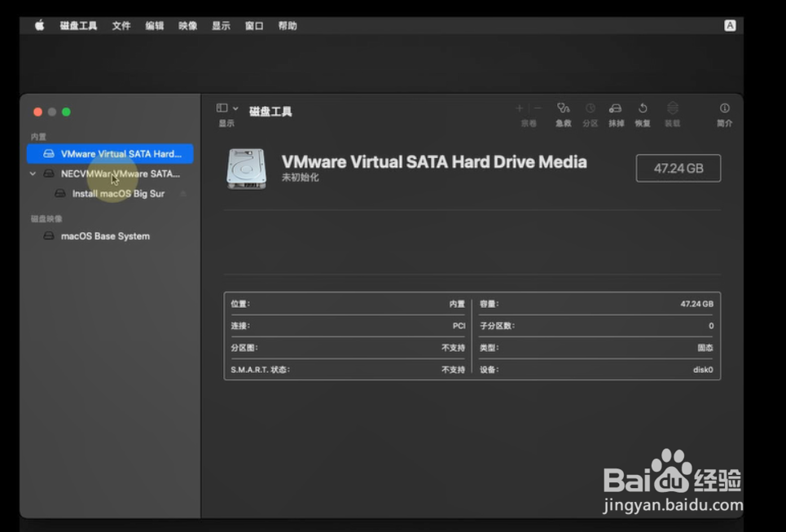Click the 抹掉 erase icon

click(x=616, y=108)
